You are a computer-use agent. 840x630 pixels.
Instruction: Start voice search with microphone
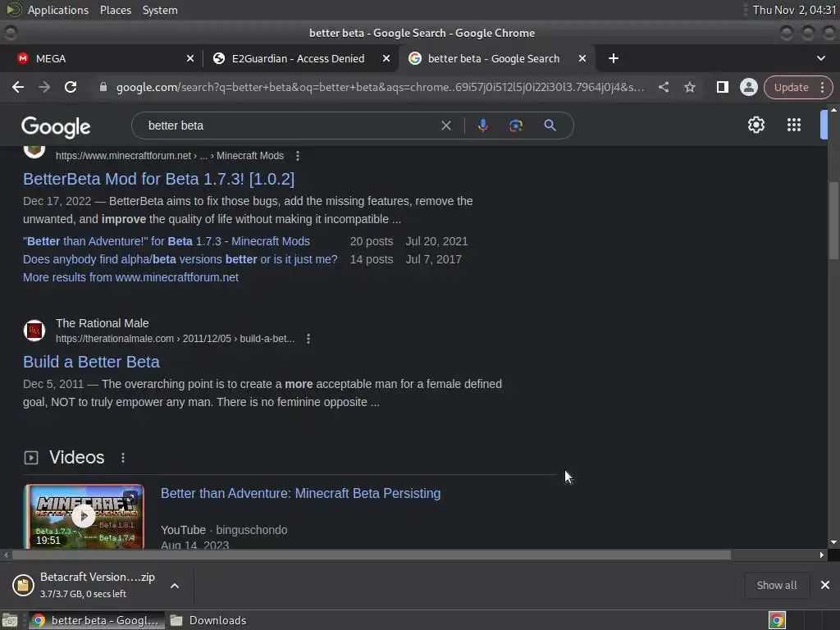482,126
